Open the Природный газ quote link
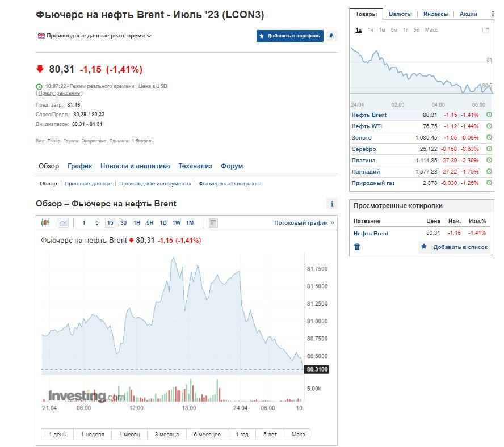The height and width of the screenshot is (447, 504). point(373,183)
